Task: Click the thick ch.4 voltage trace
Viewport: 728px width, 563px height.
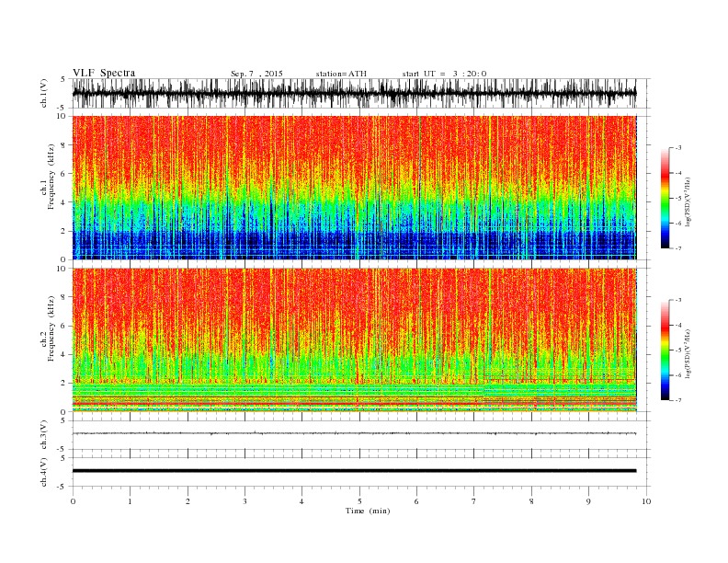Action: pos(354,471)
